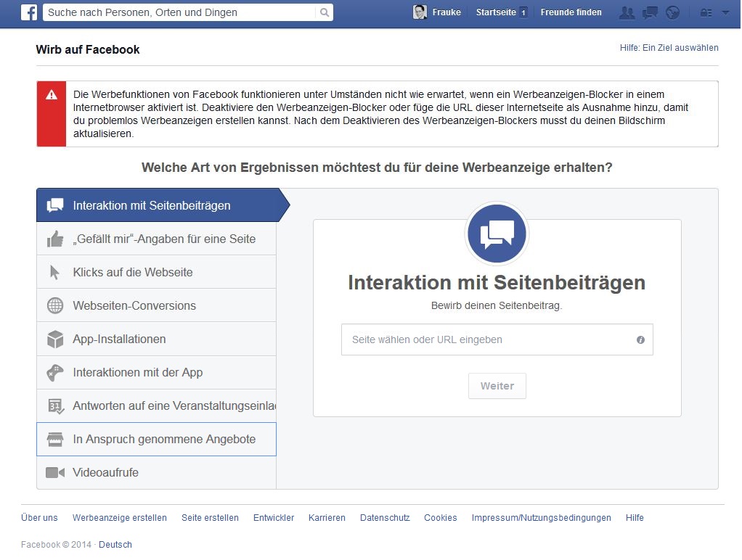Select Interaktionen mit der App objective
The image size is (742, 560).
tap(156, 373)
